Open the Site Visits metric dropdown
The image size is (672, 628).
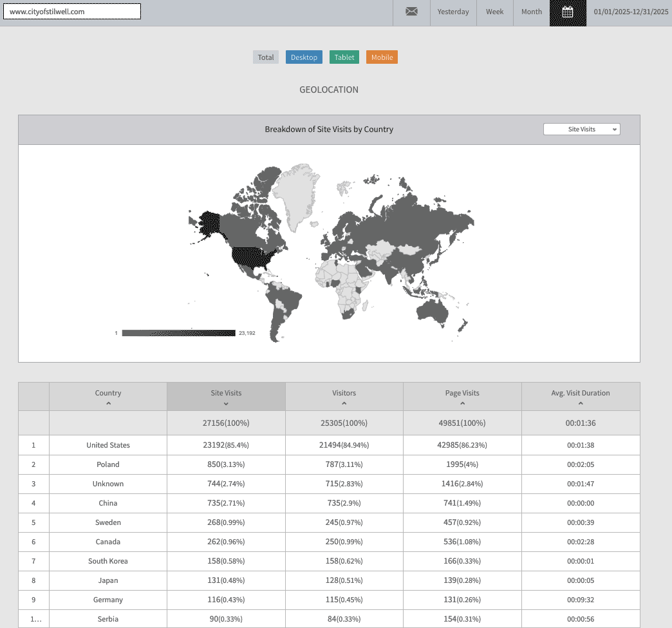pyautogui.click(x=582, y=129)
